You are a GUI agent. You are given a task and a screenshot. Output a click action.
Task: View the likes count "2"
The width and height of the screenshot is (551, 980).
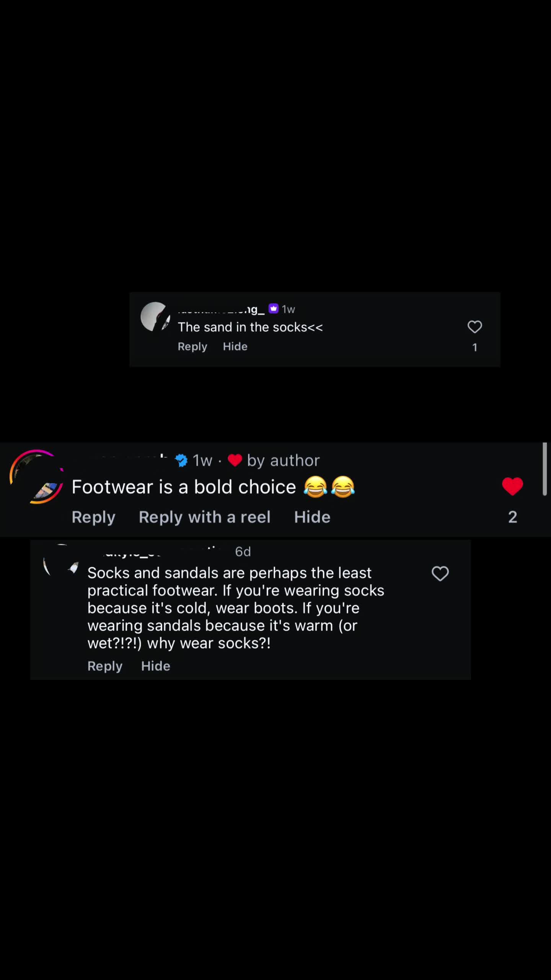[513, 517]
